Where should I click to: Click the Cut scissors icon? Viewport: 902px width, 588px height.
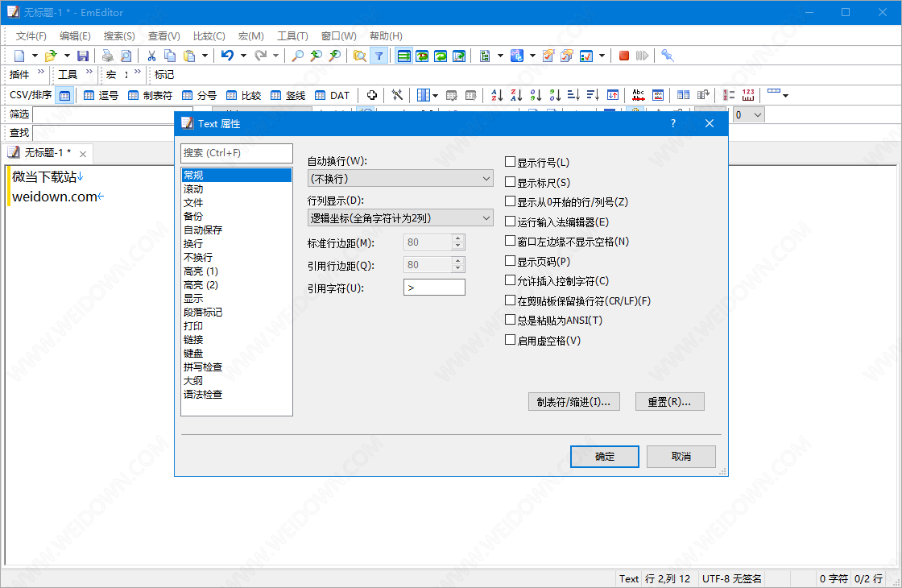pyautogui.click(x=152, y=56)
